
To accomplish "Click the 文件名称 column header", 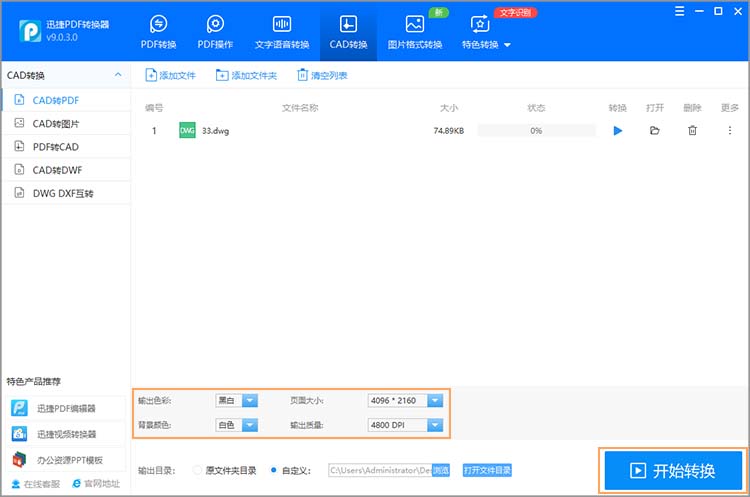I will [300, 108].
